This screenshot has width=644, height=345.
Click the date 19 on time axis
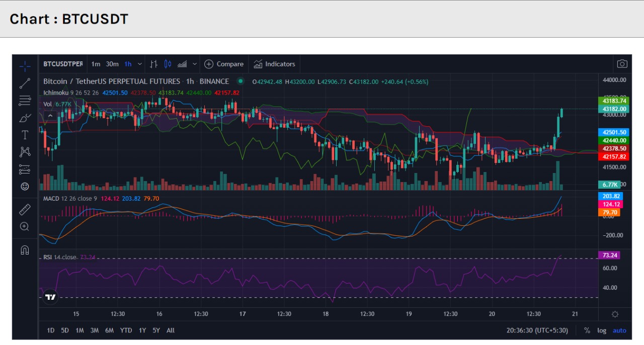[x=409, y=314]
